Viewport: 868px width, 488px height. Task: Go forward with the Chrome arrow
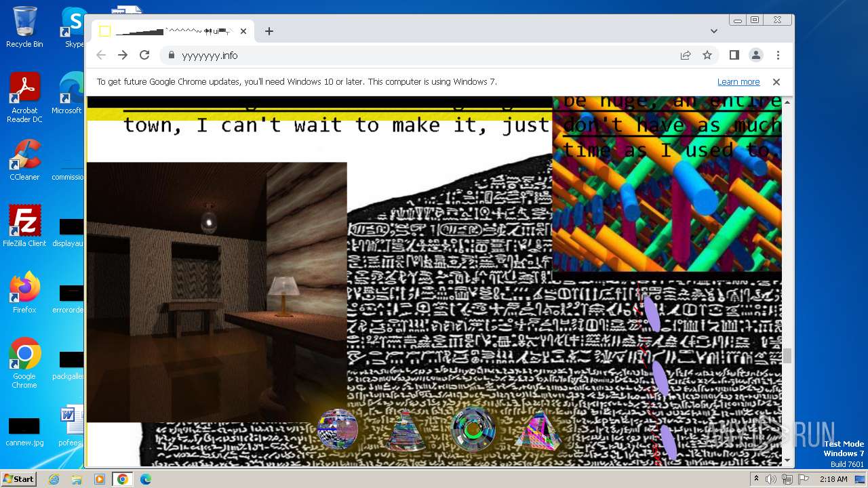123,56
